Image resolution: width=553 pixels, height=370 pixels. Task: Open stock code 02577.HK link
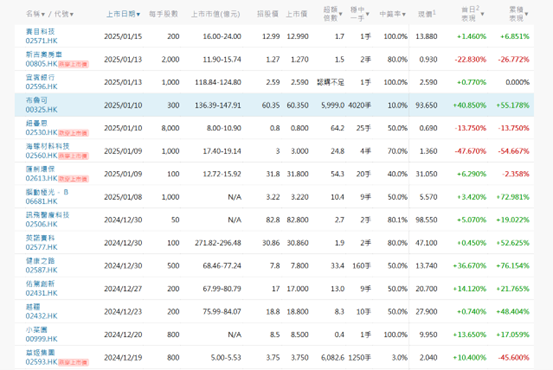point(41,247)
